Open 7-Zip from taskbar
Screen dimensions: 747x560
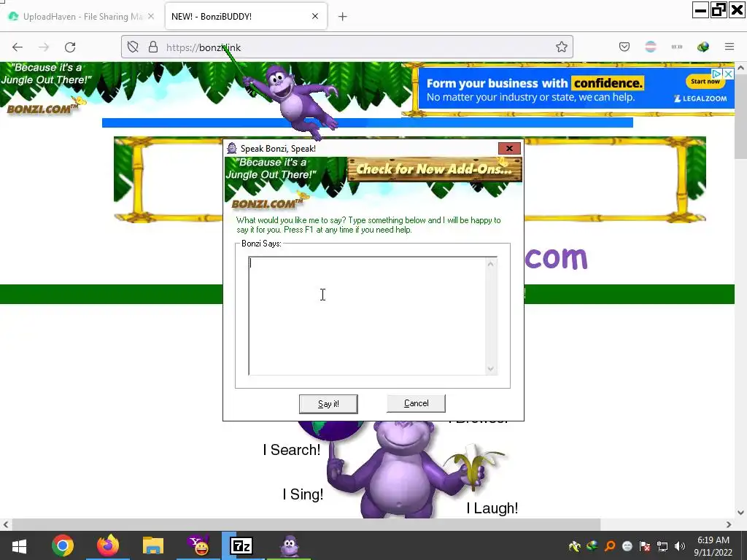coord(241,545)
